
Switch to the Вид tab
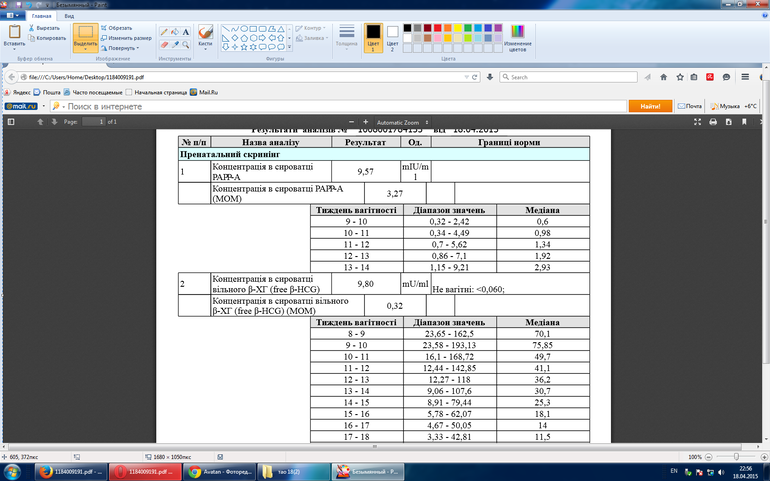(x=68, y=17)
